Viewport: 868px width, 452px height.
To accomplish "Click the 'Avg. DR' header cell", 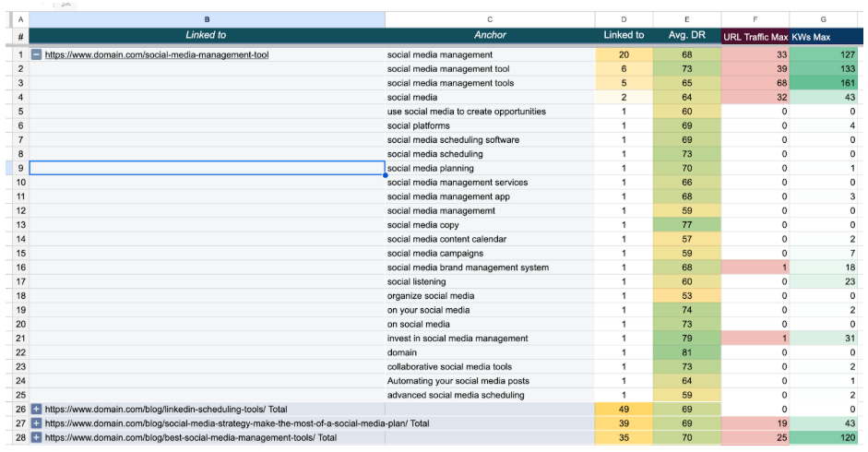I will [x=687, y=35].
